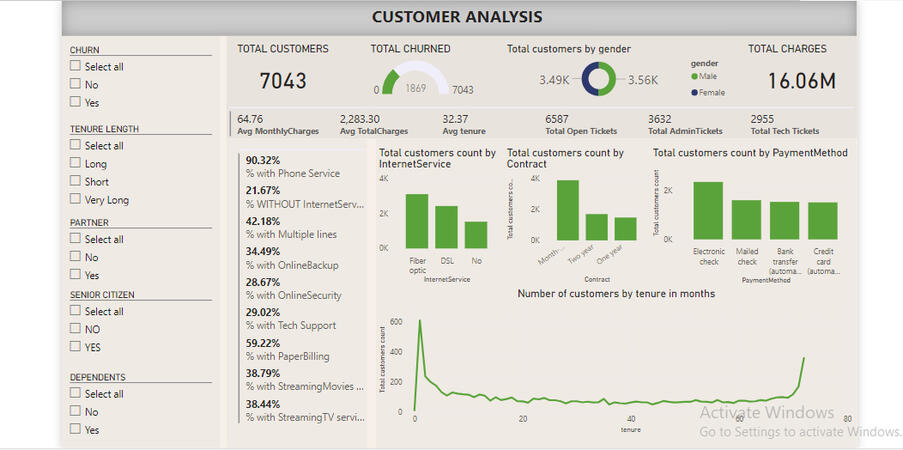Toggle the 'Short' tenure length checkbox
Screen dimensions: 903x450
pos(75,182)
